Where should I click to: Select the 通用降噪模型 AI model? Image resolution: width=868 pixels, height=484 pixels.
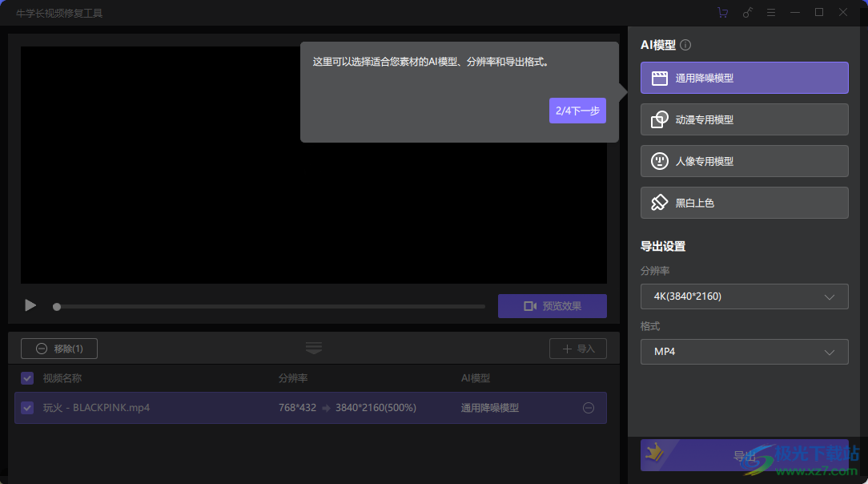tap(744, 78)
